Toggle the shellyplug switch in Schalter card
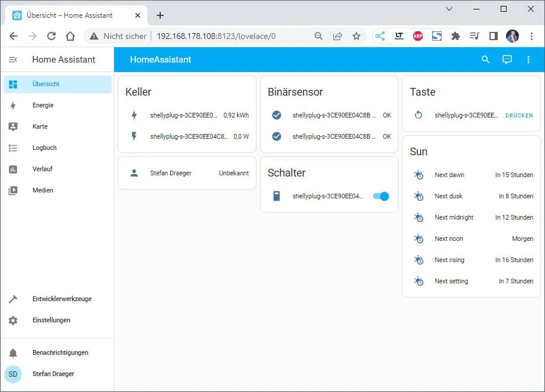 [x=381, y=196]
